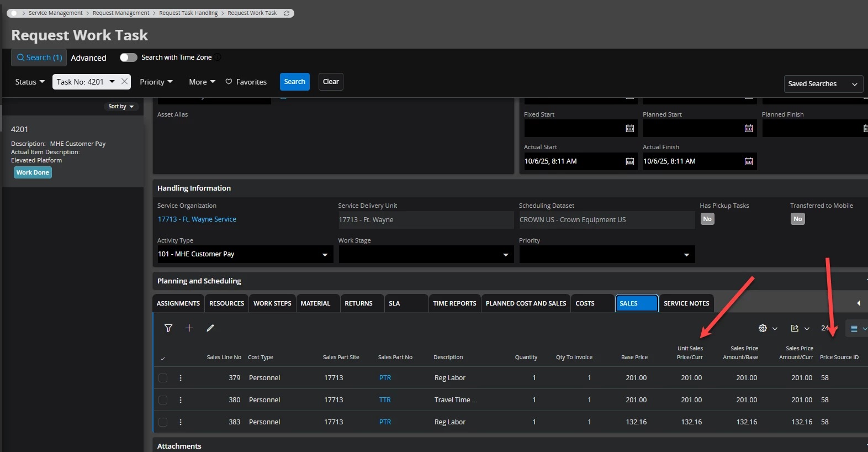Expand the Activity Type dropdown
The height and width of the screenshot is (452, 868).
[x=325, y=255]
